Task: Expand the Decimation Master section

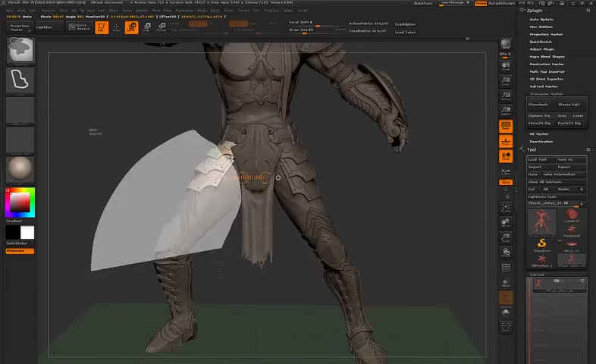Action: (x=547, y=64)
